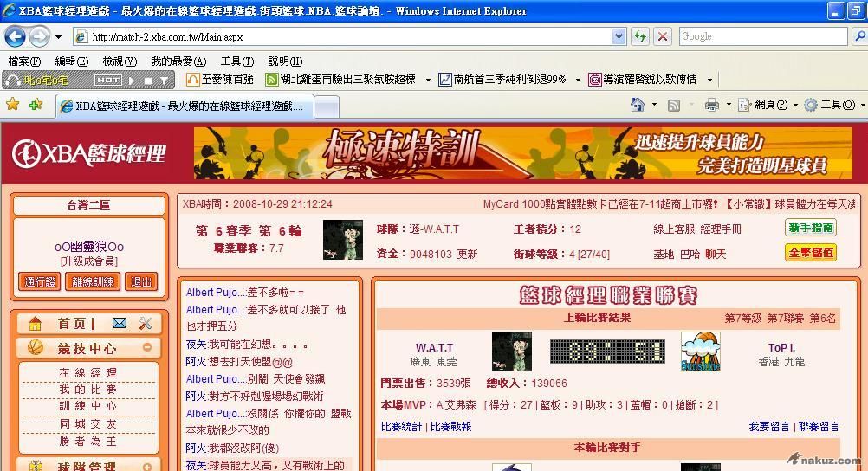Click the HOT button on music toolbar
This screenshot has width=868, height=471.
[x=108, y=81]
